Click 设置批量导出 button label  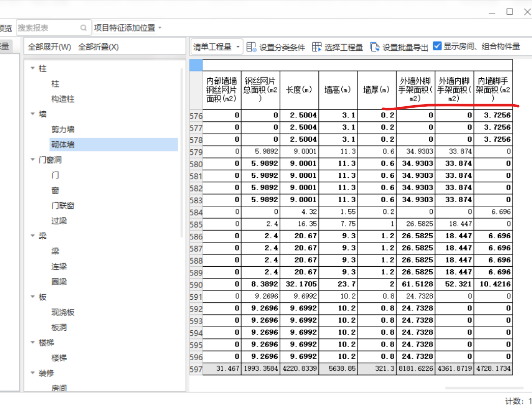[405, 47]
